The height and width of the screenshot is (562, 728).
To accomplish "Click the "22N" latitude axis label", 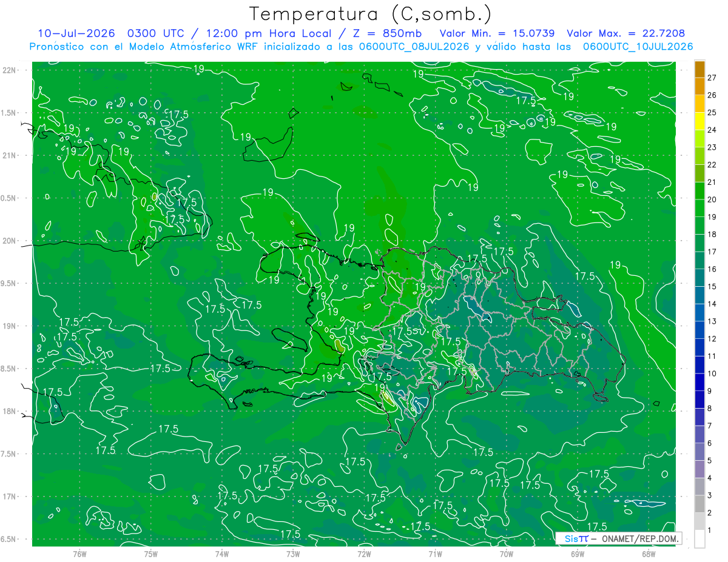I will pyautogui.click(x=8, y=70).
